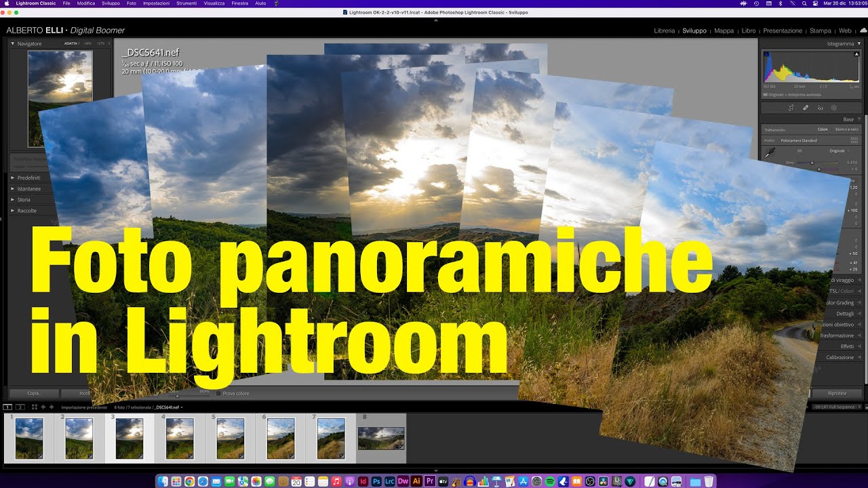The image size is (868, 488).
Task: Collapse the Navigator panel
Action: coord(12,43)
